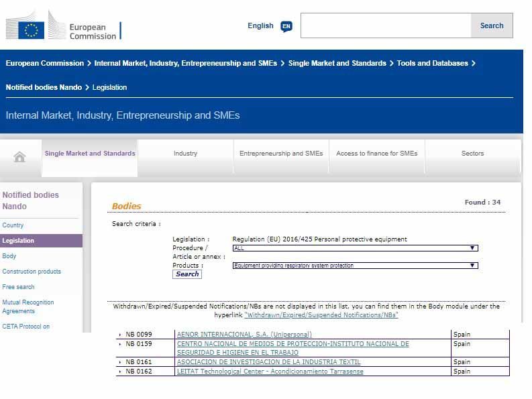This screenshot has width=532, height=399.
Task: Click the bullet arrow beside NB 0099
Action: click(x=120, y=335)
